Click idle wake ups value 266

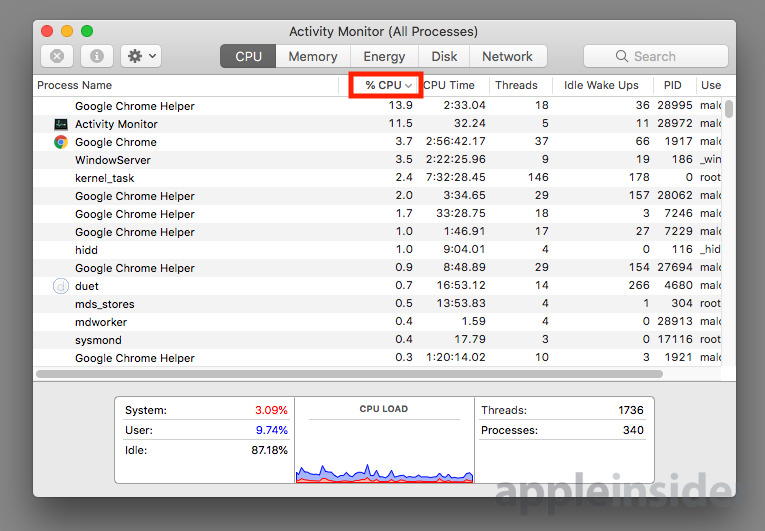point(639,285)
